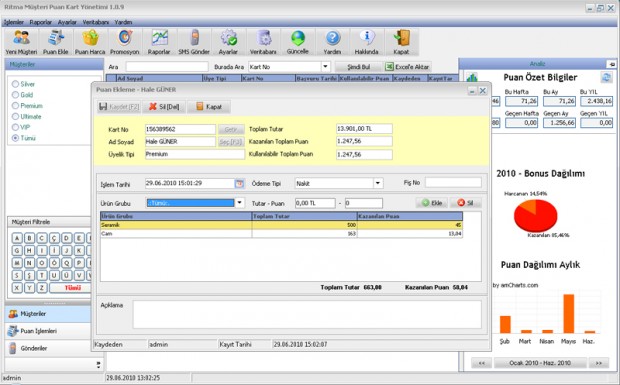The height and width of the screenshot is (385, 620).
Task: Open Hakkında info icon
Action: (x=367, y=42)
